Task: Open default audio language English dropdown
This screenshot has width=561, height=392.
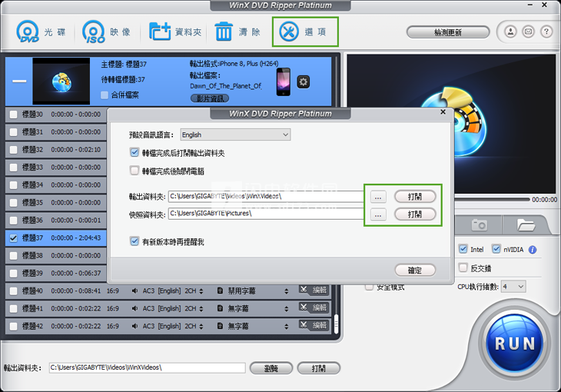Action: (x=235, y=135)
